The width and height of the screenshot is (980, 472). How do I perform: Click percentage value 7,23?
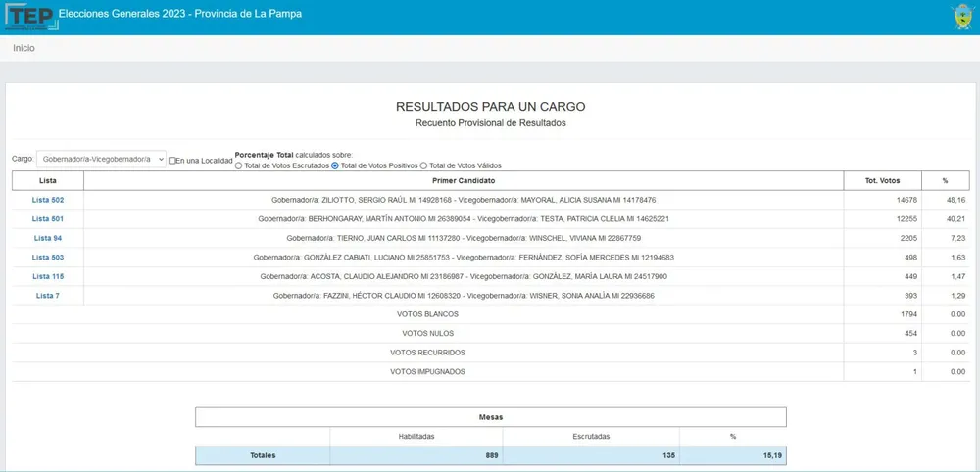click(958, 238)
